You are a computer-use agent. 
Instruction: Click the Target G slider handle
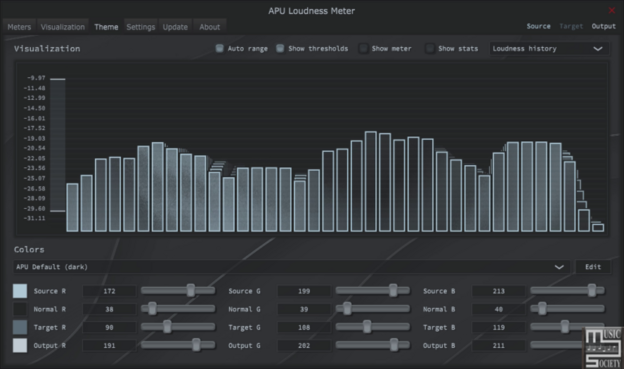click(x=367, y=327)
